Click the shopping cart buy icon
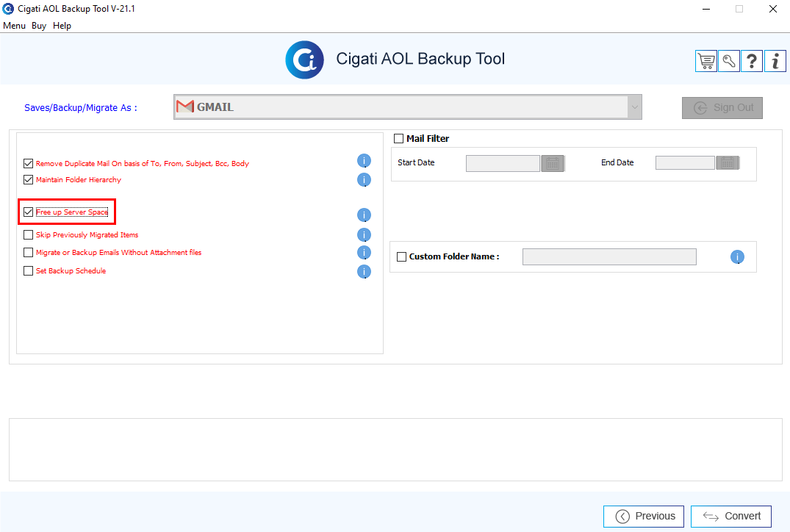Screen dimensions: 790x532 (706, 62)
